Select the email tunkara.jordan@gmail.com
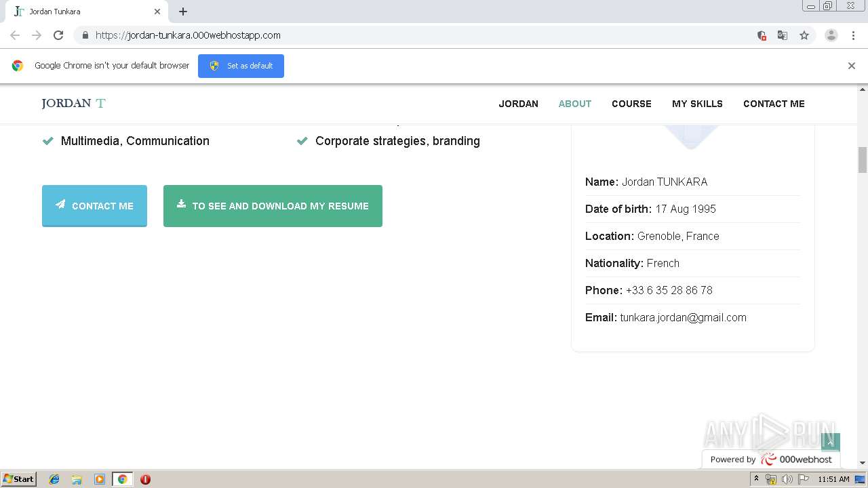Image resolution: width=868 pixels, height=488 pixels. [683, 317]
